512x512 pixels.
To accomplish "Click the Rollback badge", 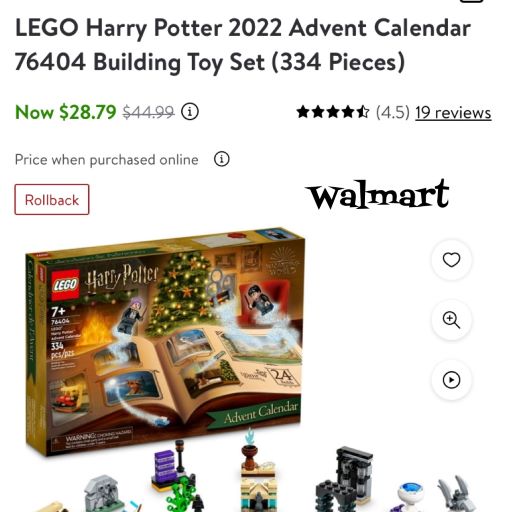I will [x=52, y=200].
